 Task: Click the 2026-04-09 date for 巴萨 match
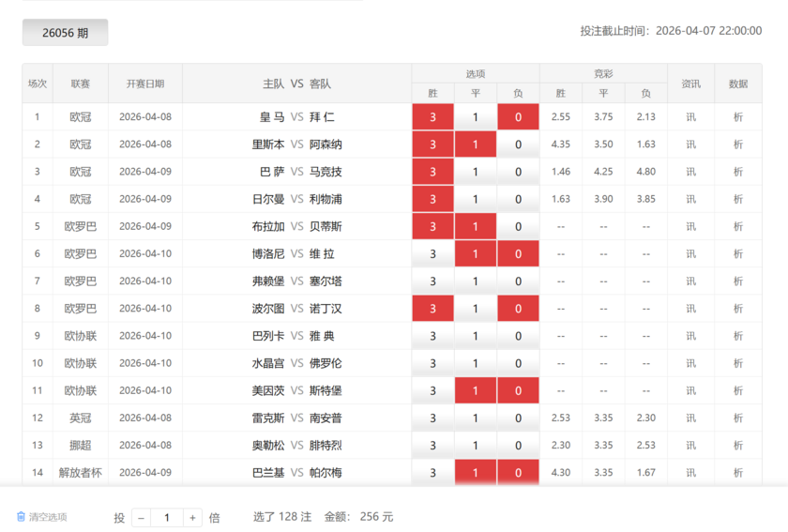tap(145, 172)
